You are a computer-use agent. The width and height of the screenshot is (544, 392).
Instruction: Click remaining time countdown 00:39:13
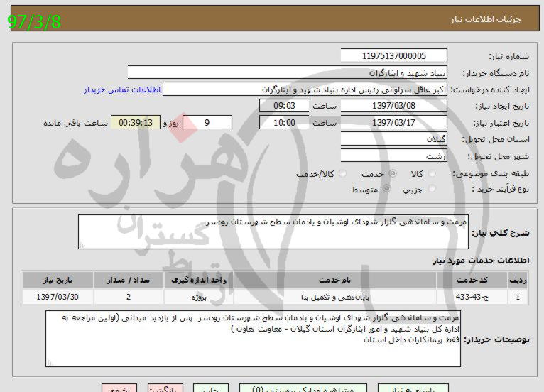tap(136, 122)
